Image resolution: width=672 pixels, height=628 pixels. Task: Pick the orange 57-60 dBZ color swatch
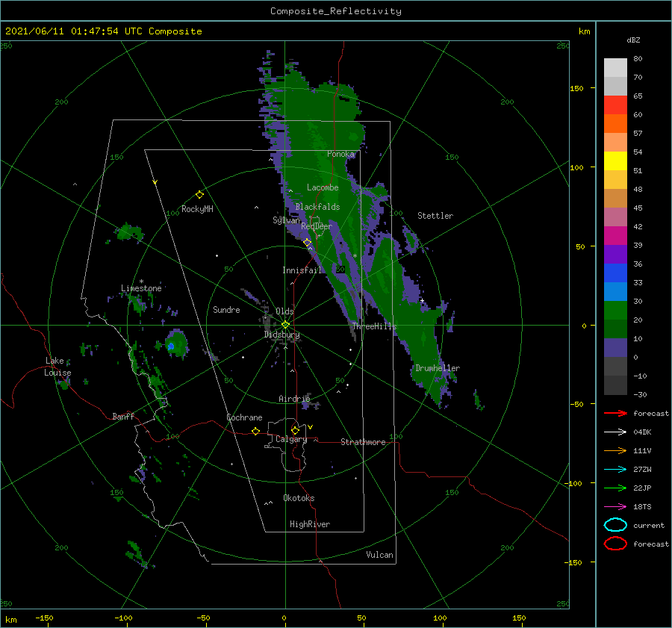click(615, 124)
